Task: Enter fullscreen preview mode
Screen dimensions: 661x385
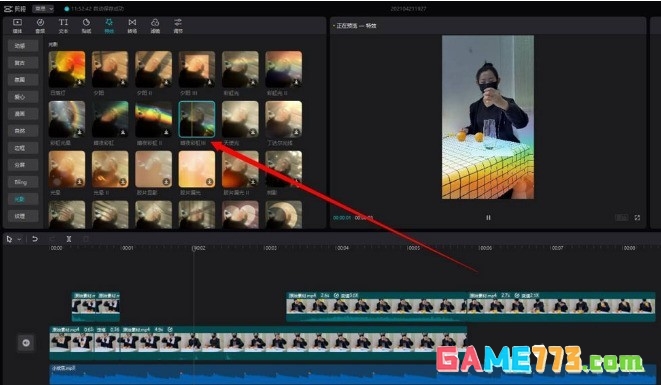Action: [637, 218]
